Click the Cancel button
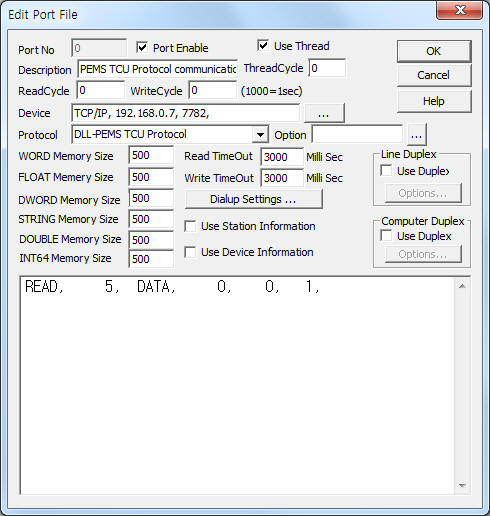The width and height of the screenshot is (490, 516). click(434, 75)
